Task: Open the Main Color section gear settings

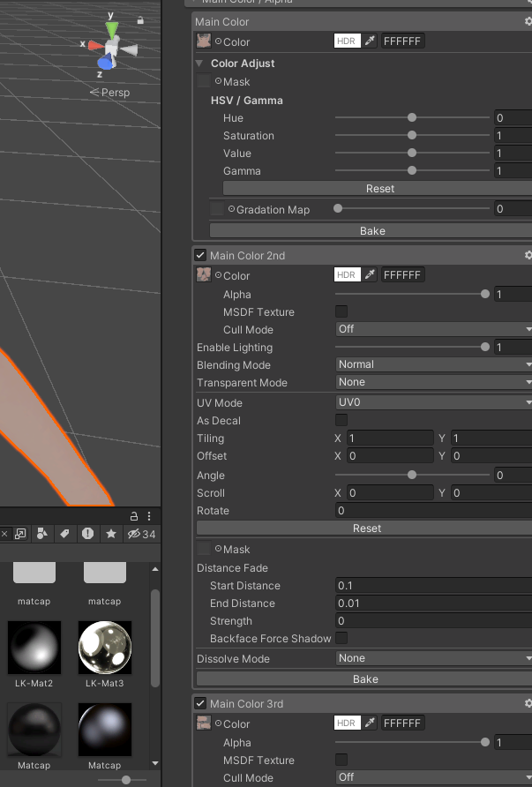Action: pyautogui.click(x=528, y=21)
